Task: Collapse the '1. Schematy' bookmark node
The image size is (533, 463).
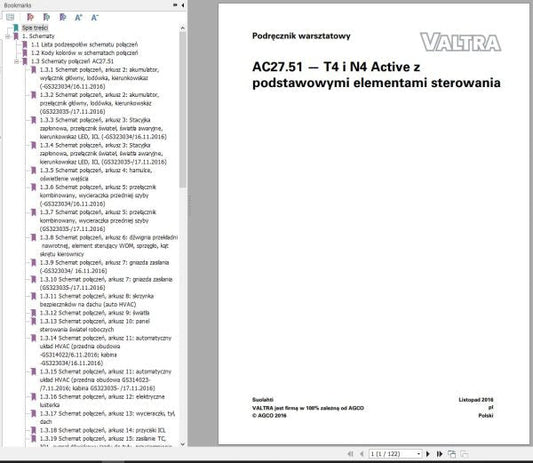Action: (x=7, y=36)
